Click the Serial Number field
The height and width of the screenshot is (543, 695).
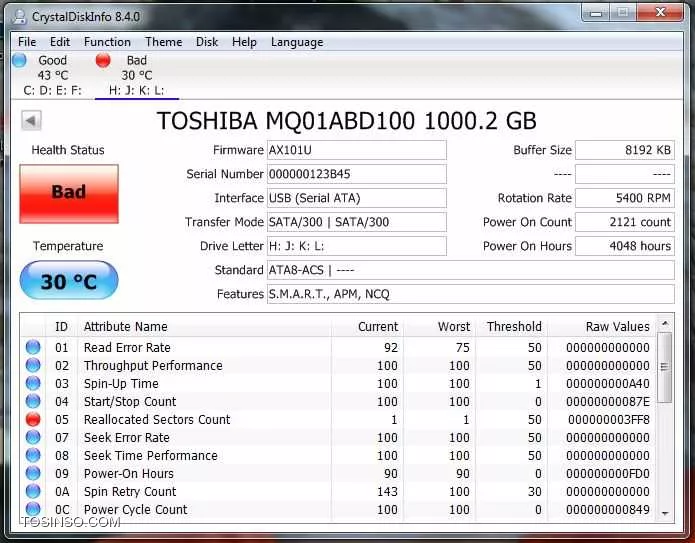click(x=357, y=174)
